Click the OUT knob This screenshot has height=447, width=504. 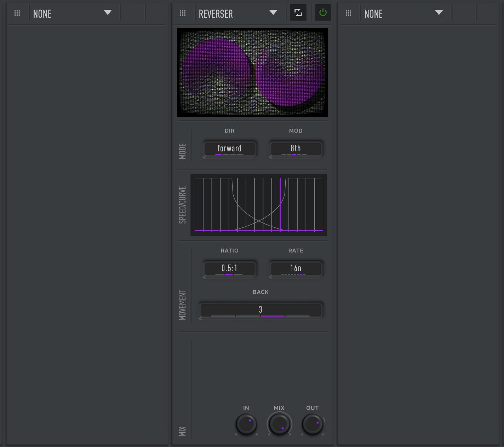(313, 424)
